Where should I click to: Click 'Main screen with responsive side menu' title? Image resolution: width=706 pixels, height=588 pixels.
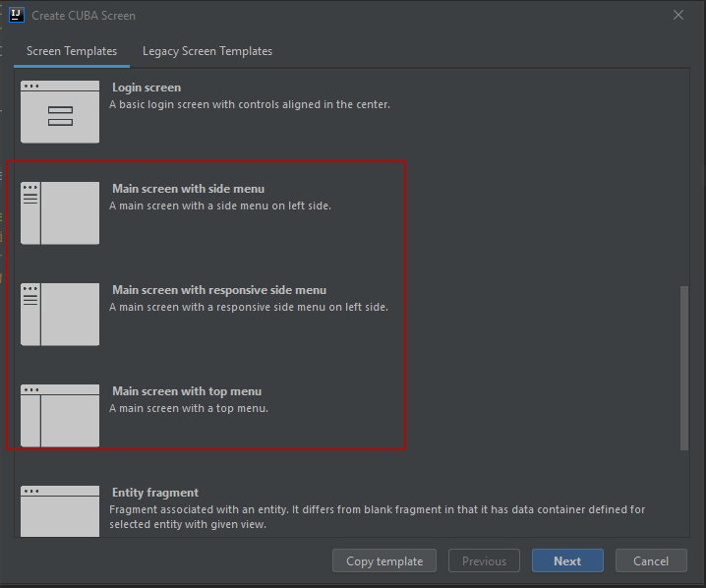tap(219, 290)
